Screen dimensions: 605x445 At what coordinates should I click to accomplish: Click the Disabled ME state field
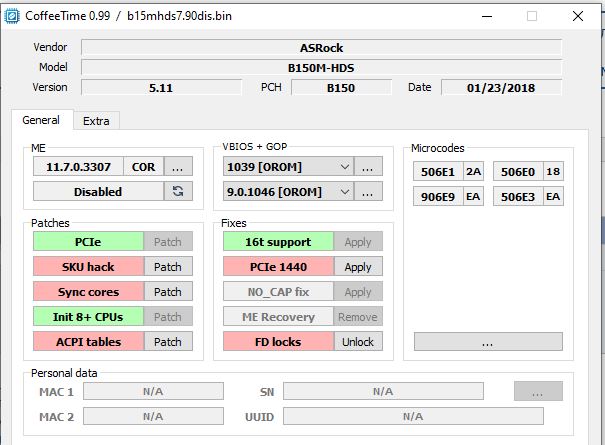pyautogui.click(x=98, y=191)
